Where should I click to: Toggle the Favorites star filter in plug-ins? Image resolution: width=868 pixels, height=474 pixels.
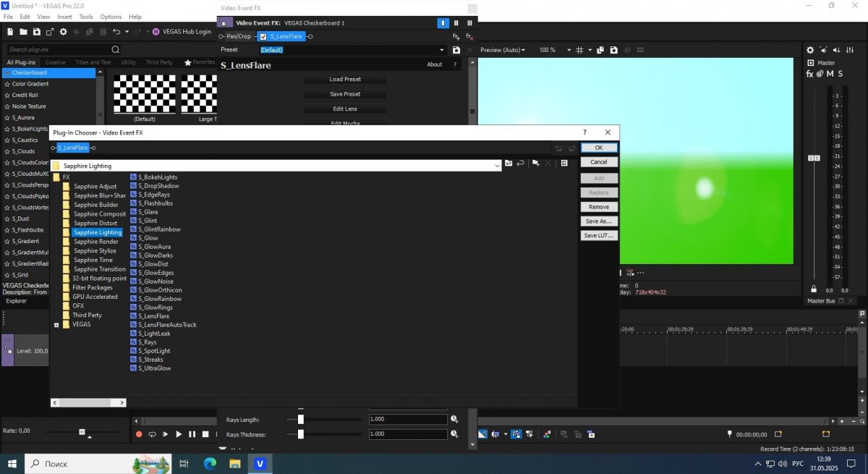point(200,62)
